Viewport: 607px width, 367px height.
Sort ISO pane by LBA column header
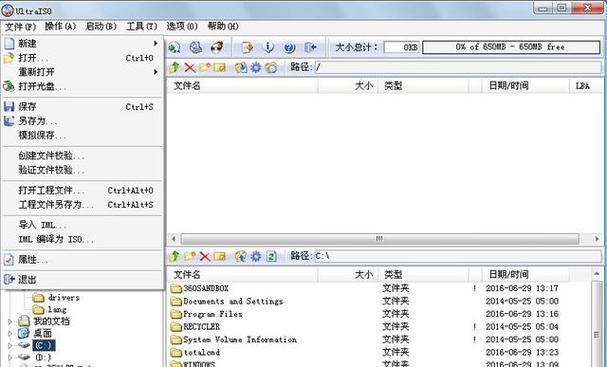585,86
